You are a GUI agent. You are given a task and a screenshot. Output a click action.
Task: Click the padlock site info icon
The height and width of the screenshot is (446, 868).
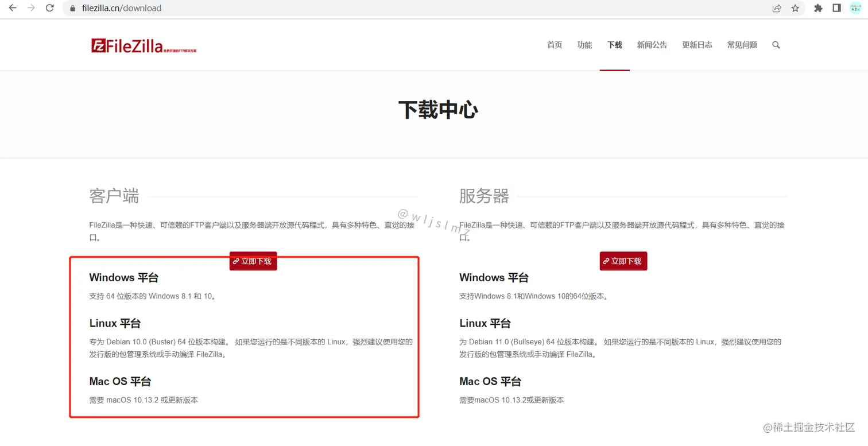[x=73, y=9]
